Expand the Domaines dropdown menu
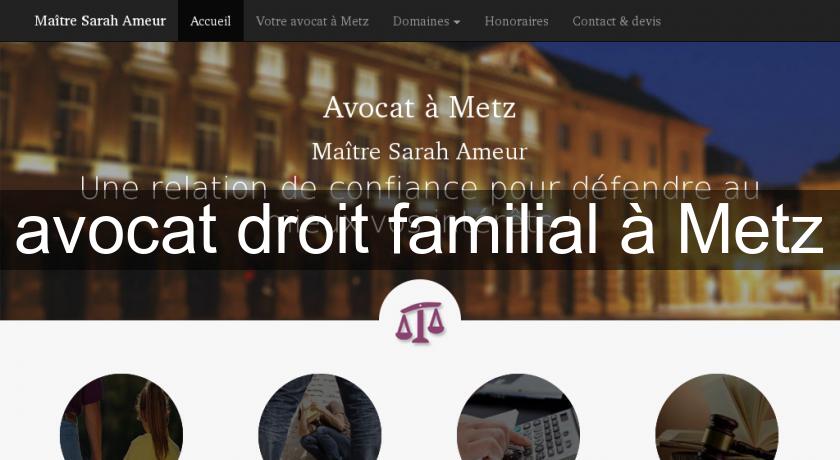The height and width of the screenshot is (460, 840). coord(426,21)
